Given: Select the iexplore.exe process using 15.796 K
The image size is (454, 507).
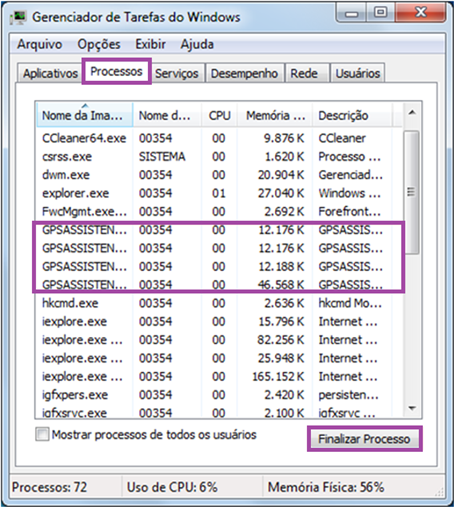Looking at the screenshot, I should [219, 321].
